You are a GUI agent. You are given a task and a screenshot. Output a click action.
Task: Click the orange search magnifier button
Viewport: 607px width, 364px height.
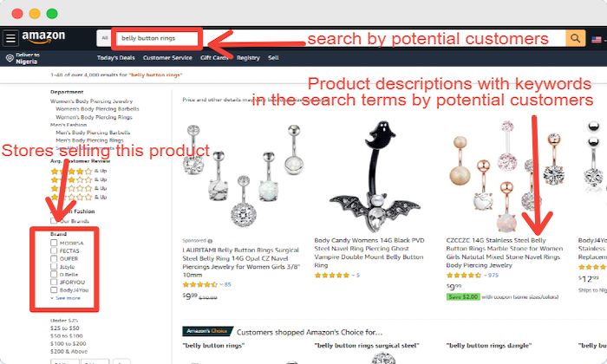(x=575, y=38)
